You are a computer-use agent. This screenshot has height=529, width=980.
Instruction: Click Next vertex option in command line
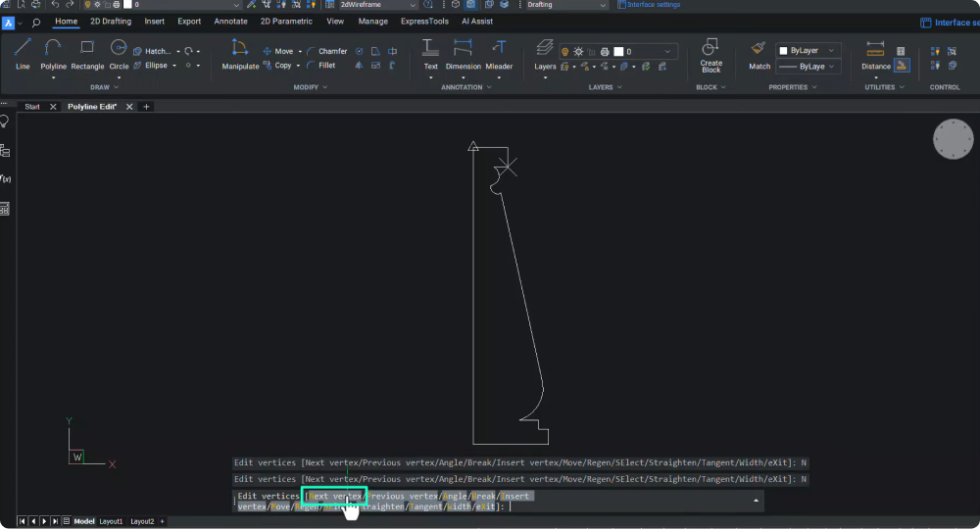[334, 497]
